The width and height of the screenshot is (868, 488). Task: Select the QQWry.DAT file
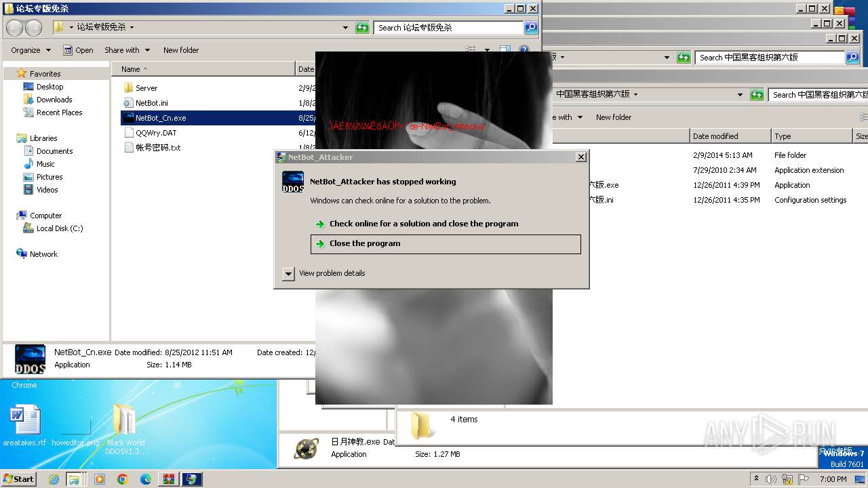click(156, 133)
